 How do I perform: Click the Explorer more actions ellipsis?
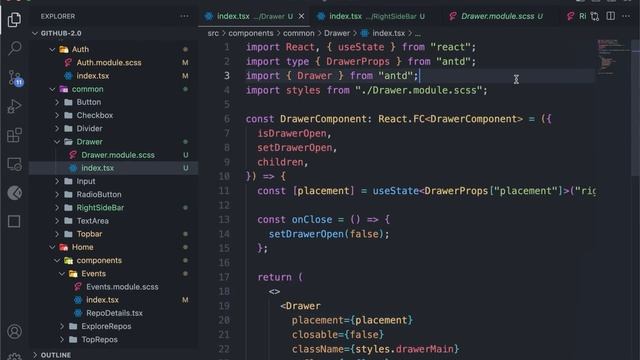click(184, 16)
